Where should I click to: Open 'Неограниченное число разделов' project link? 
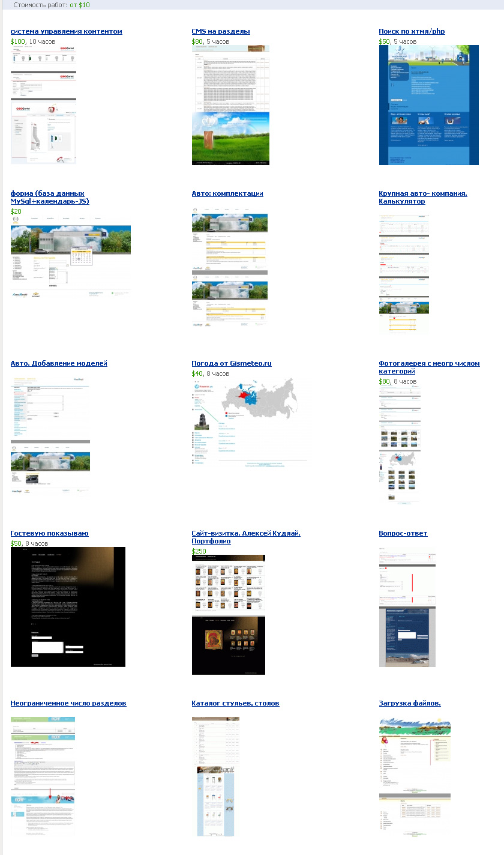pyautogui.click(x=68, y=703)
